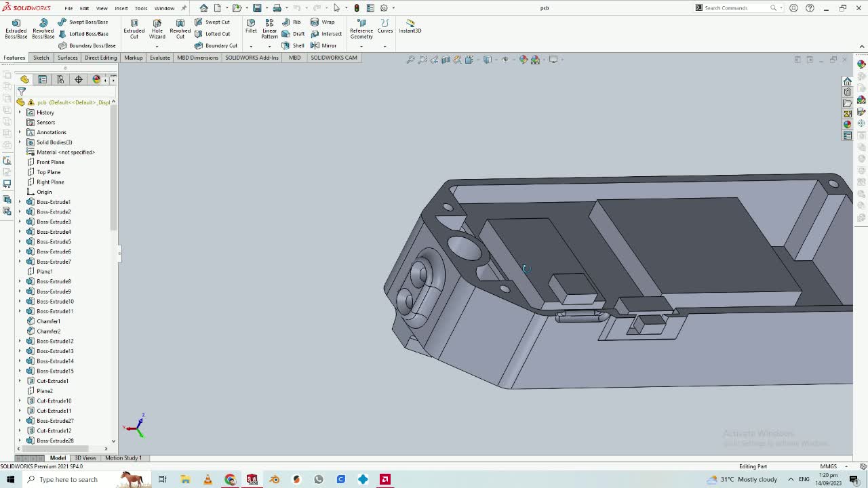Click the Fillet tool icon

pyautogui.click(x=251, y=26)
